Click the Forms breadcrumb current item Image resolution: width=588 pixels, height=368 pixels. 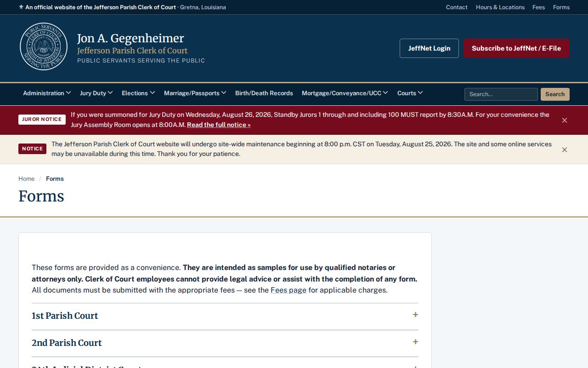(55, 178)
